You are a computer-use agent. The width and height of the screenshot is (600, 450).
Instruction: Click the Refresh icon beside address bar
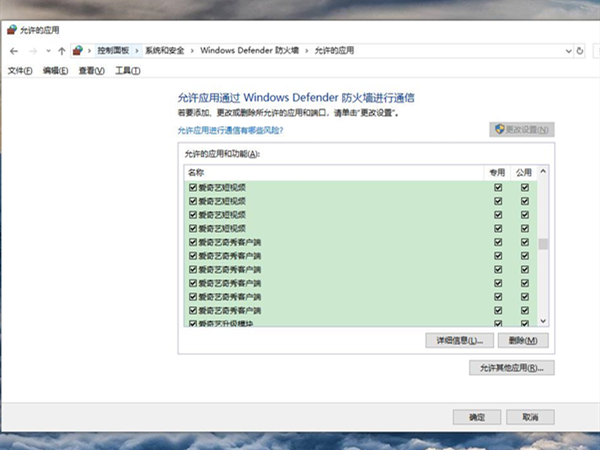(x=579, y=50)
